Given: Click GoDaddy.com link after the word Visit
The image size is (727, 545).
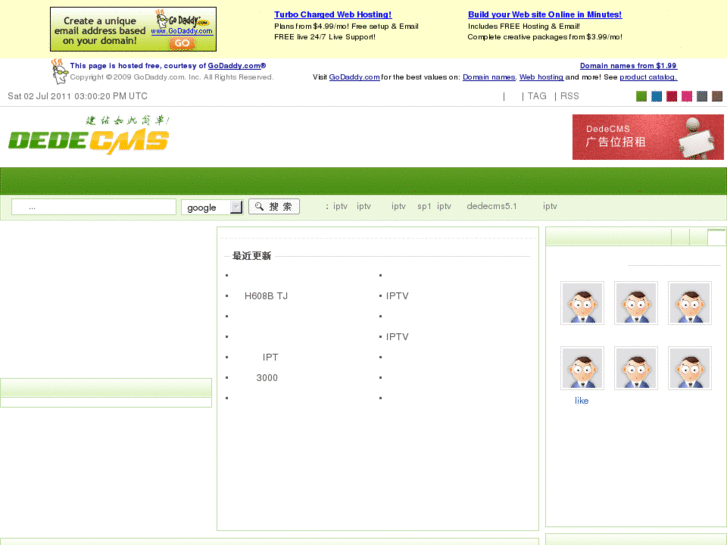Looking at the screenshot, I should pos(354,77).
